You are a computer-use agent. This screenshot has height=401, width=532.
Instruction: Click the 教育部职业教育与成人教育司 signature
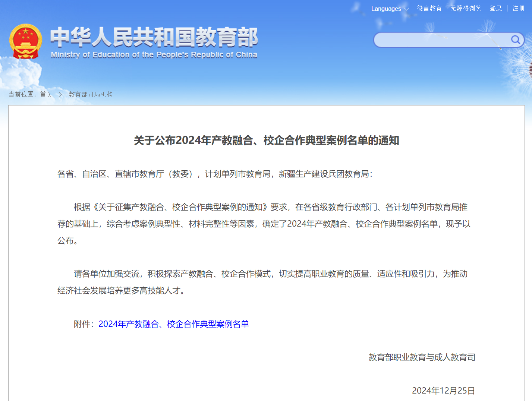(x=422, y=357)
